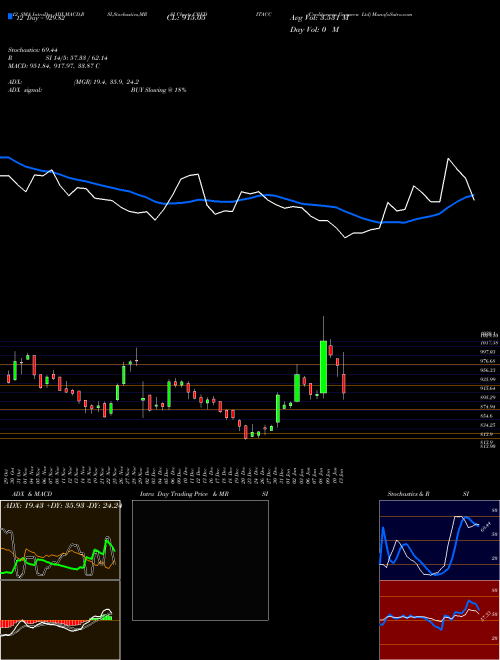Click the 976.68 price axis label
The height and width of the screenshot is (660, 500).
pyautogui.click(x=488, y=361)
